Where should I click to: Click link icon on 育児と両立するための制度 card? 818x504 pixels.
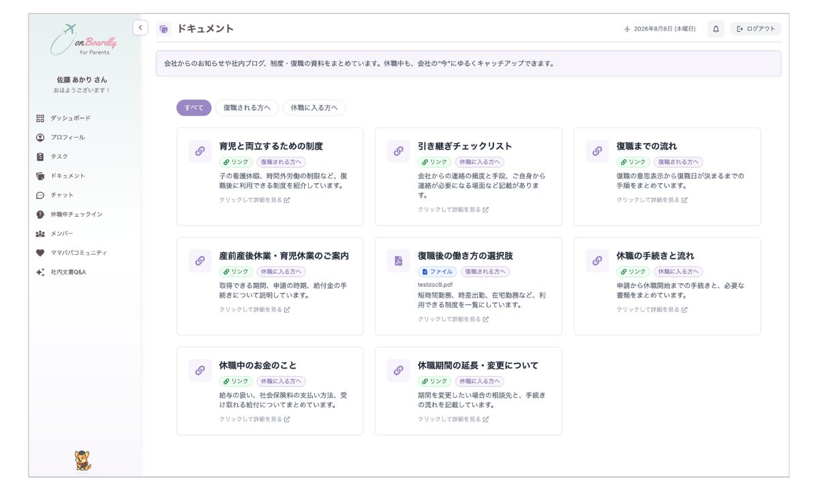click(200, 151)
